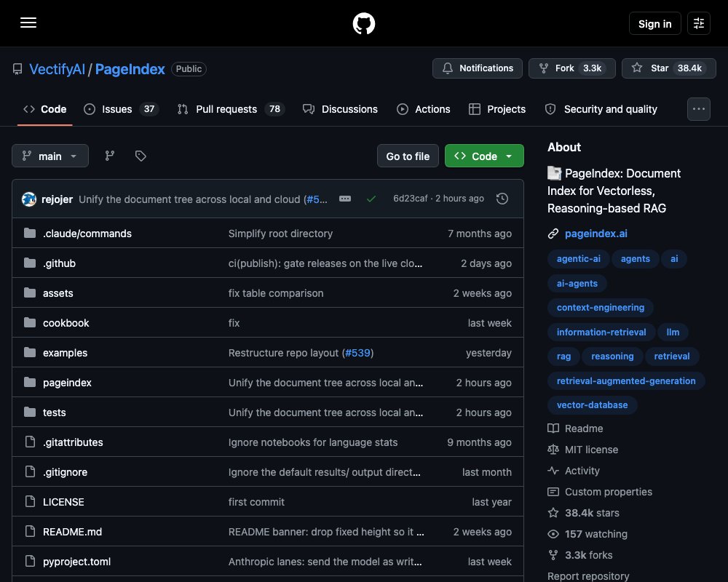
Task: Click the fork icon beside 3.3k forks
Action: pos(553,555)
